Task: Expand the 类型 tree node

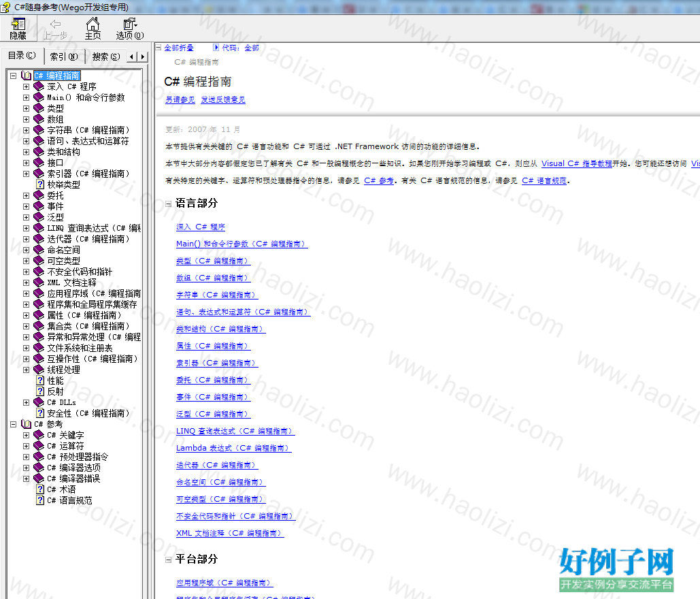Action: (26, 108)
